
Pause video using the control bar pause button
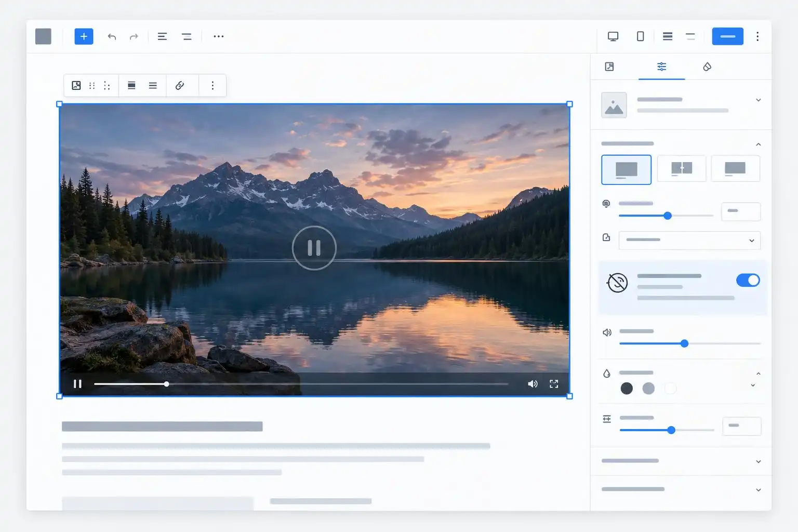[x=77, y=384]
